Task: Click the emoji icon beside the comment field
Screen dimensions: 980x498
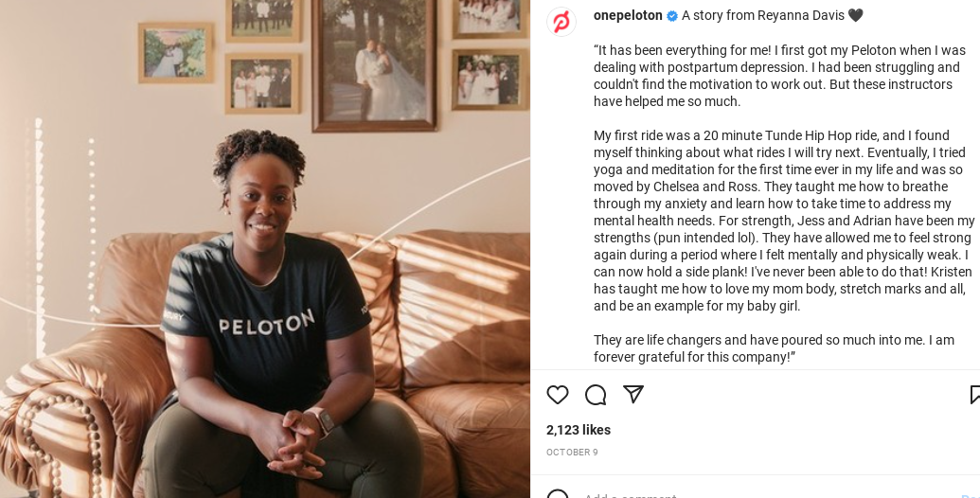Action: pyautogui.click(x=558, y=494)
